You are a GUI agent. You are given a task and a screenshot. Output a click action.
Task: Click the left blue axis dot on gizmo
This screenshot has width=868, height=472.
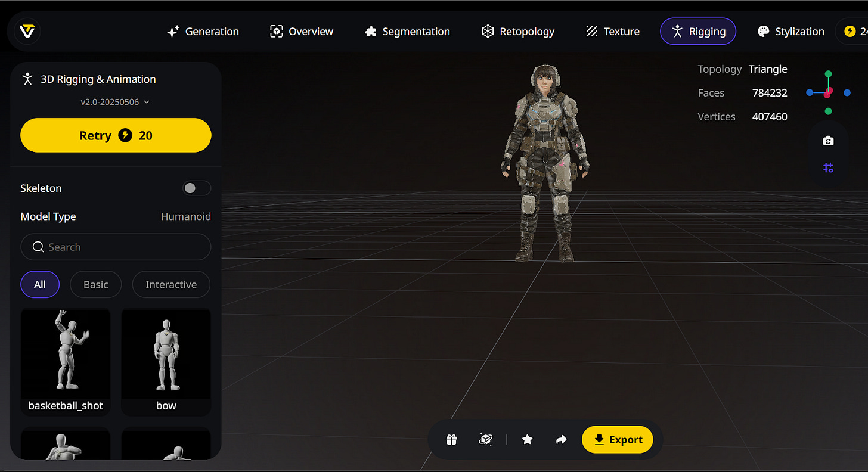(x=810, y=93)
